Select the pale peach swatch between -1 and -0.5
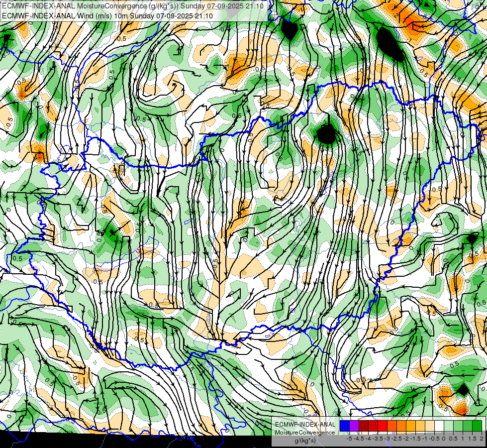Screen dimensions: 487x448 point(430,426)
